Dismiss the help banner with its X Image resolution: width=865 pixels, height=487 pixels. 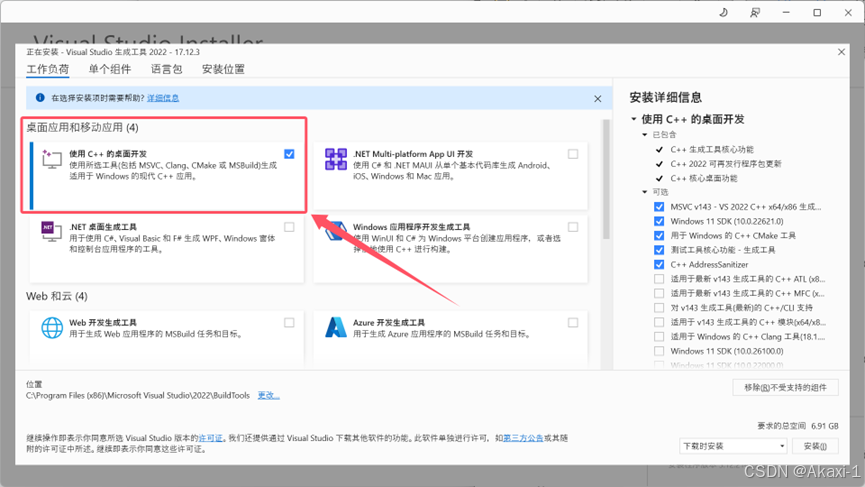(597, 99)
